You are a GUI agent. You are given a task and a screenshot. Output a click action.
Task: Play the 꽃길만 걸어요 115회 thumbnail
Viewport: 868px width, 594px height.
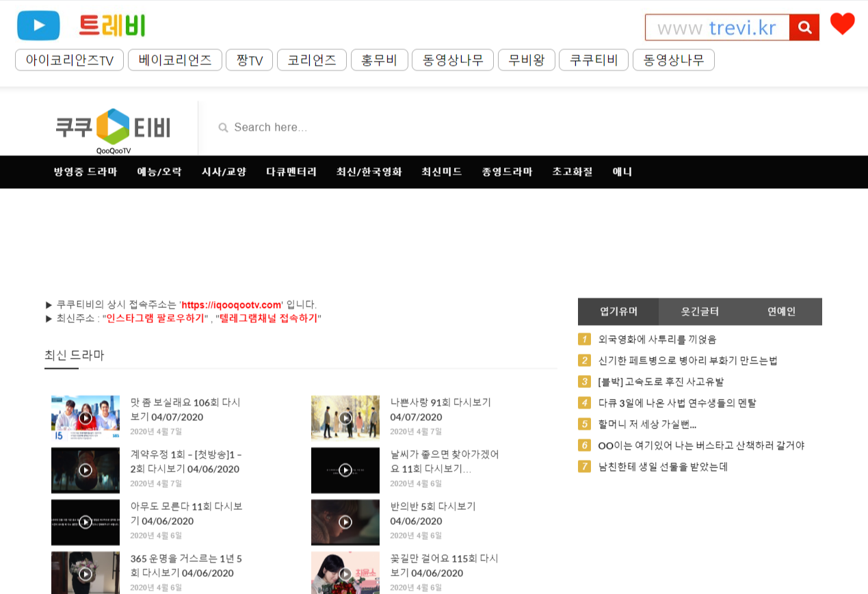coord(345,573)
